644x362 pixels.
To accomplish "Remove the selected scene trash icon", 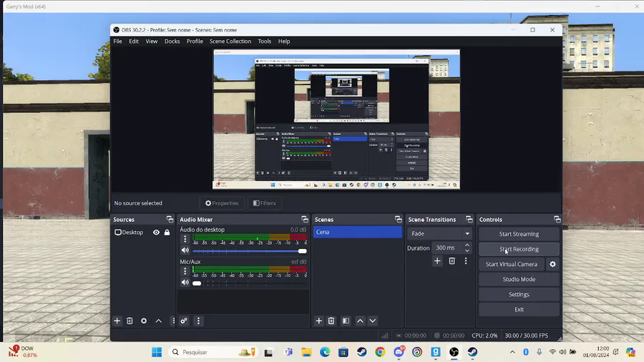I will coord(331,321).
